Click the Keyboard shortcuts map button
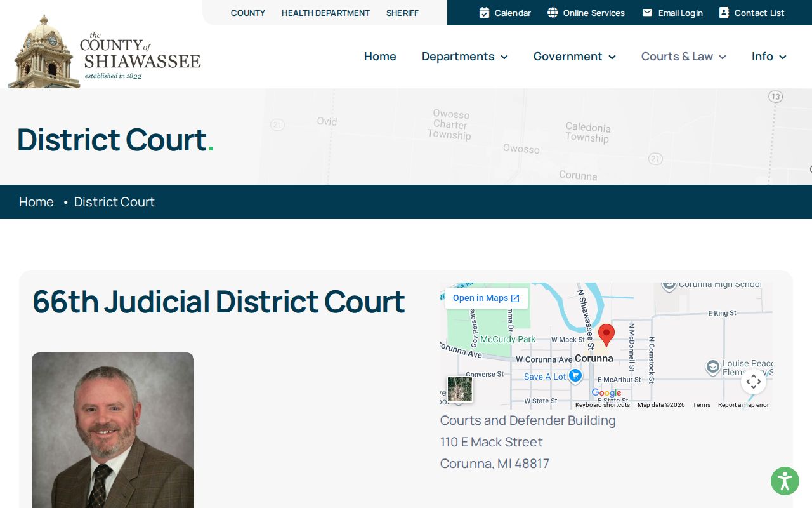The image size is (812, 508). pyautogui.click(x=603, y=405)
